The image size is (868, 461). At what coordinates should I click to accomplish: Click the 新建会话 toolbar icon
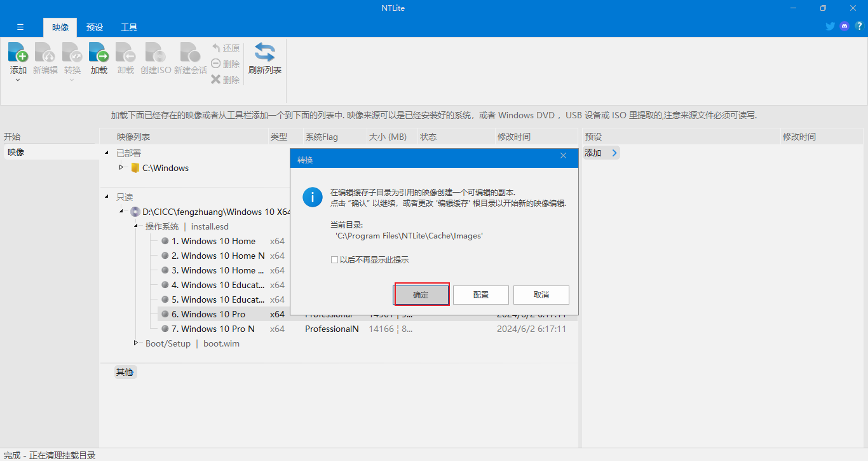pyautogui.click(x=190, y=52)
